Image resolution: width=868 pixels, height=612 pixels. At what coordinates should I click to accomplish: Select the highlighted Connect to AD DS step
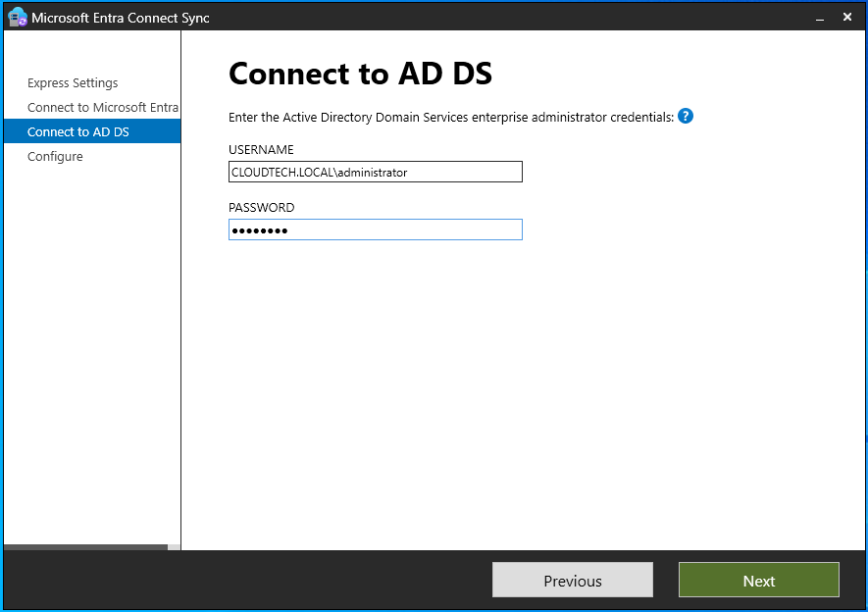(78, 132)
